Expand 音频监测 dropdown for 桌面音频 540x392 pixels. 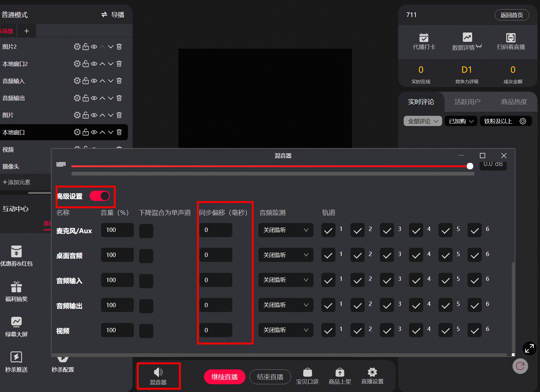[x=286, y=255]
